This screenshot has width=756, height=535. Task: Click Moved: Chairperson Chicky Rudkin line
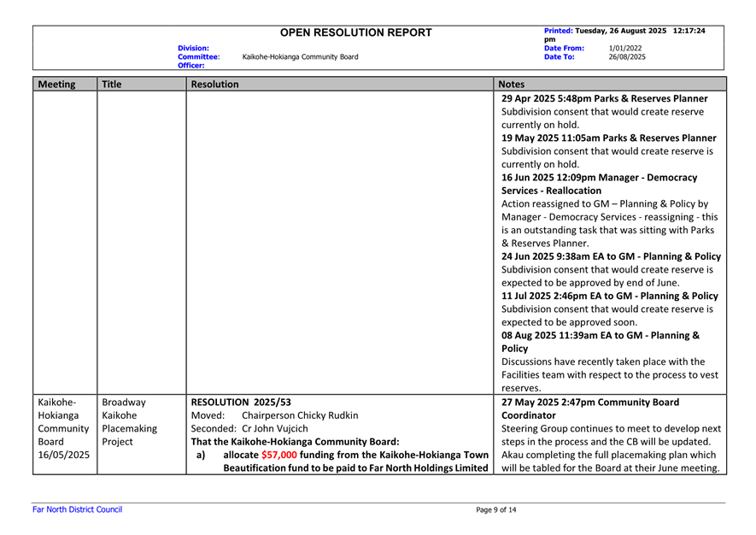(x=274, y=415)
